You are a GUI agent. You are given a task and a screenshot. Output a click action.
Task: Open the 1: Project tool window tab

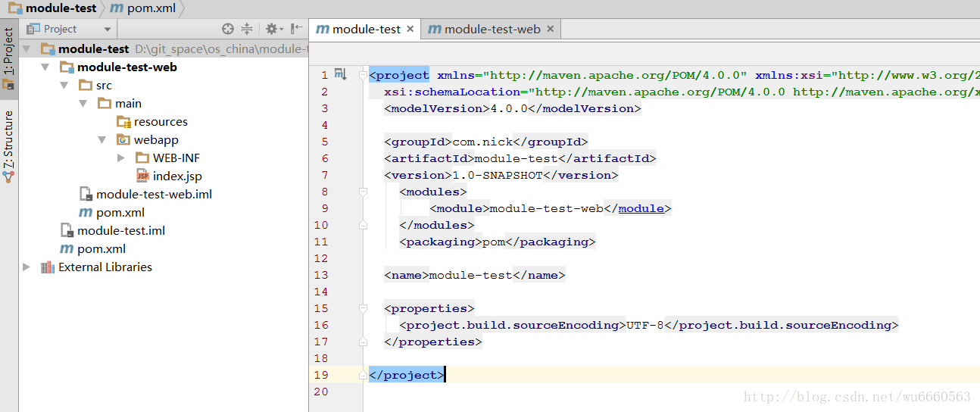click(9, 60)
